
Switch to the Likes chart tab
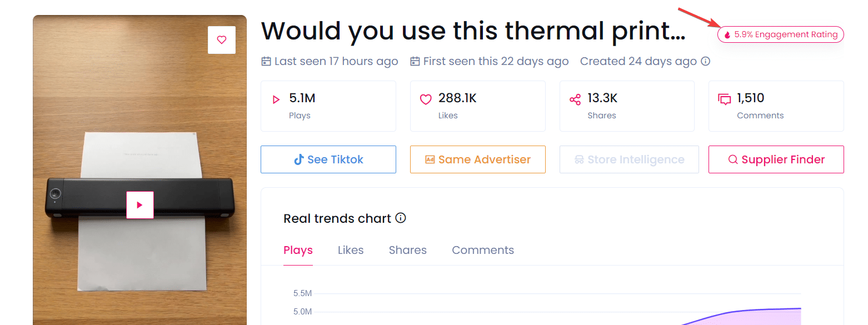point(351,250)
